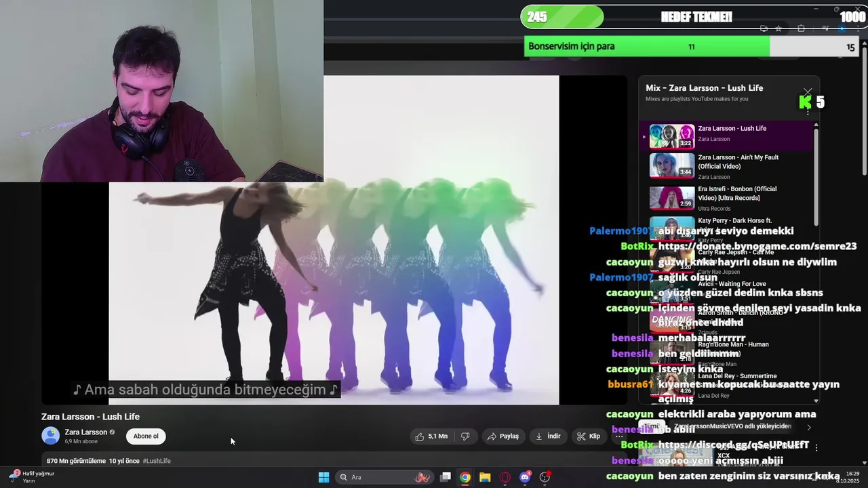
Task: Click the Mix - Zara Larsson - Lush Life title
Action: click(x=704, y=88)
